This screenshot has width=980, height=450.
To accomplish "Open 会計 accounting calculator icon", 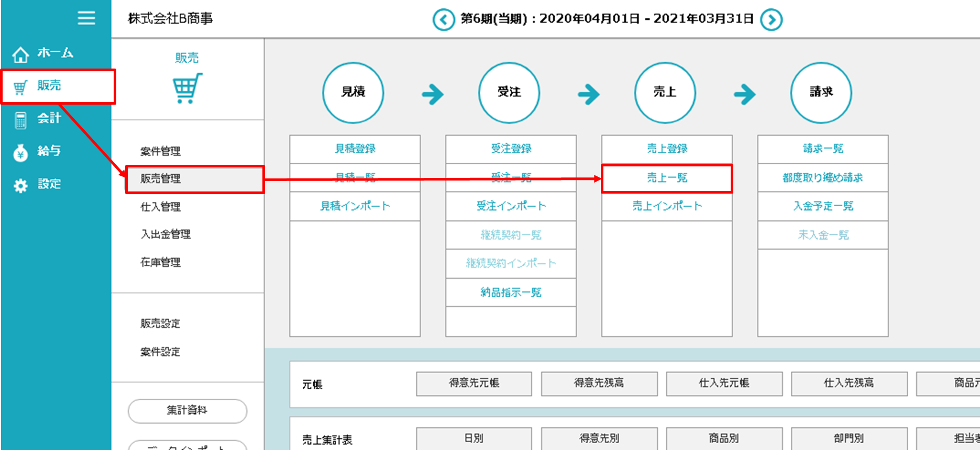I will click(20, 120).
